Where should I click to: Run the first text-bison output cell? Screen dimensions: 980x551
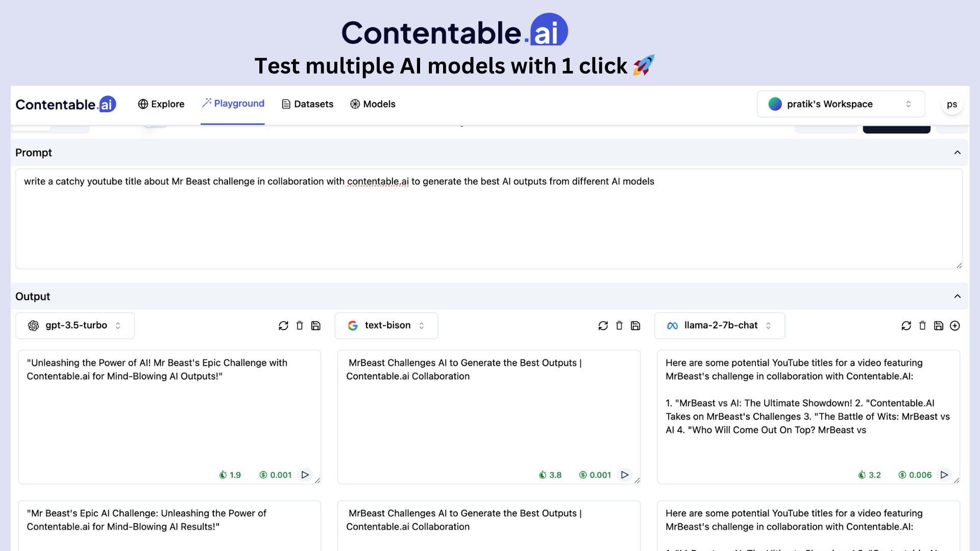pos(624,474)
